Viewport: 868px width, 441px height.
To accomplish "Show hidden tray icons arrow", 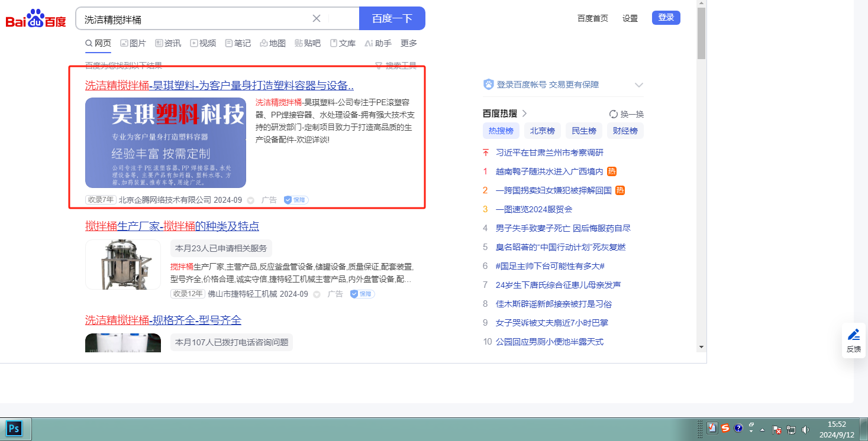I will point(762,429).
